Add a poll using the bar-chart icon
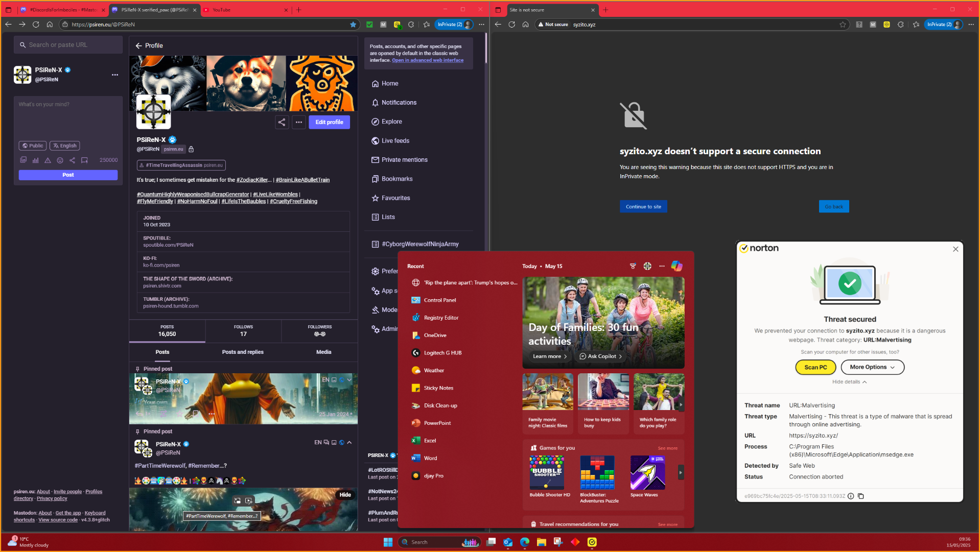 35,160
